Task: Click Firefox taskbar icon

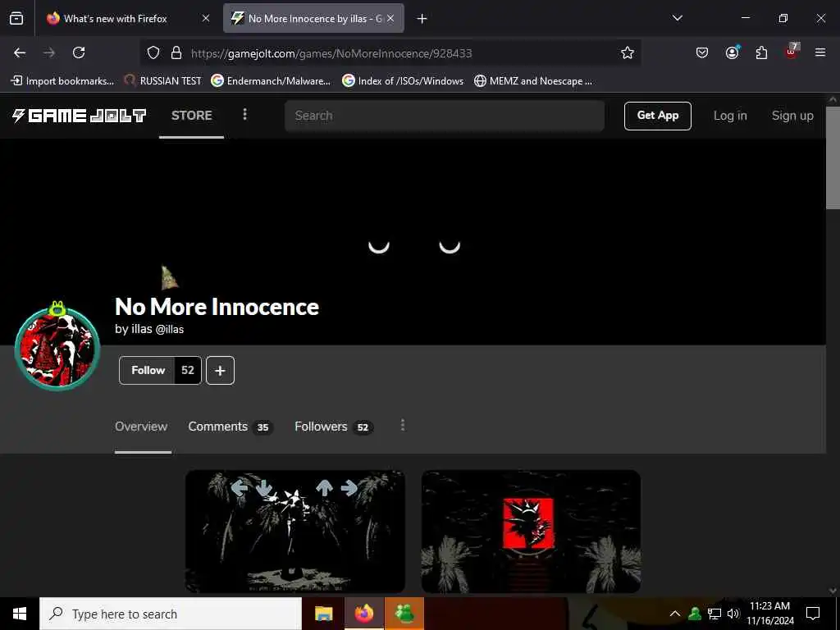Action: pyautogui.click(x=363, y=614)
